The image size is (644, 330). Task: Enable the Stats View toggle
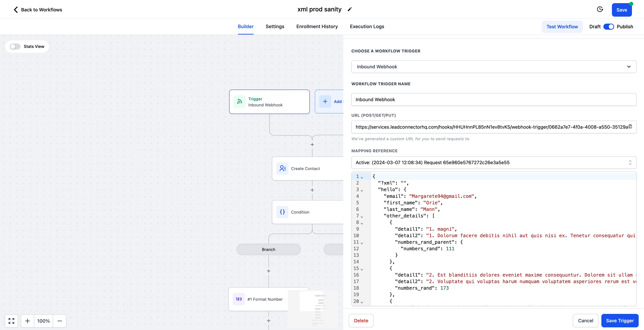[x=15, y=47]
